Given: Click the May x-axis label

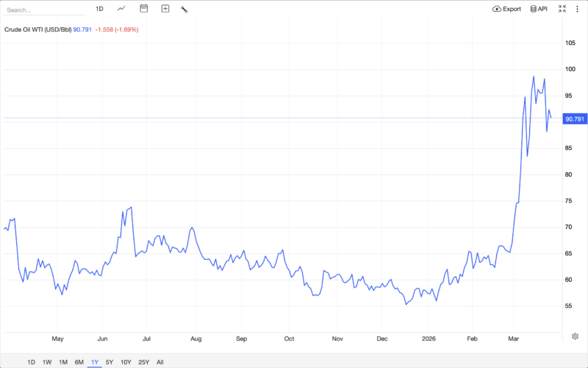Looking at the screenshot, I should [57, 339].
